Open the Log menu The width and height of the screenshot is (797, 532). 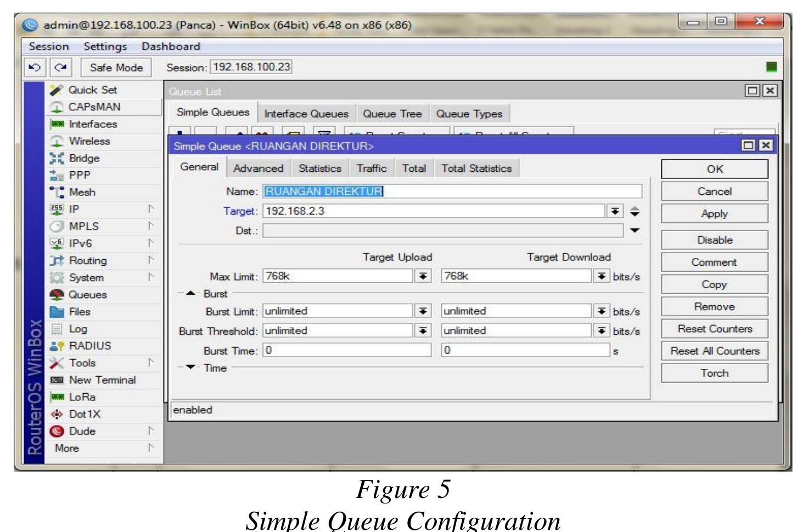[x=77, y=328]
